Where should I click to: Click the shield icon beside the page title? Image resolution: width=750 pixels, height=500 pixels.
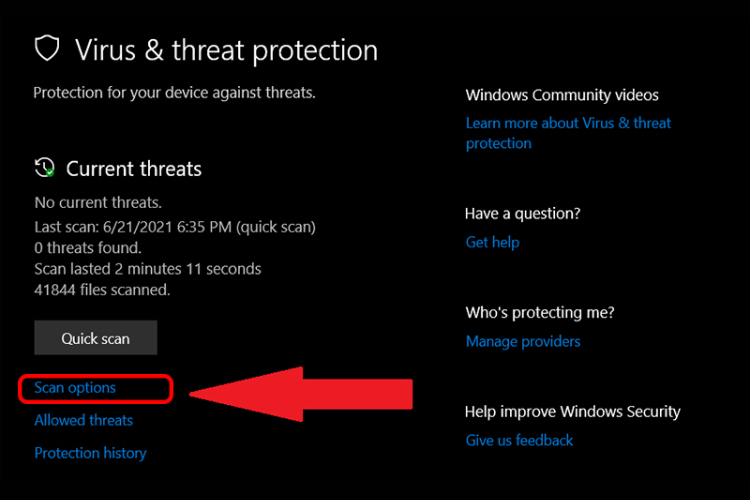point(47,48)
